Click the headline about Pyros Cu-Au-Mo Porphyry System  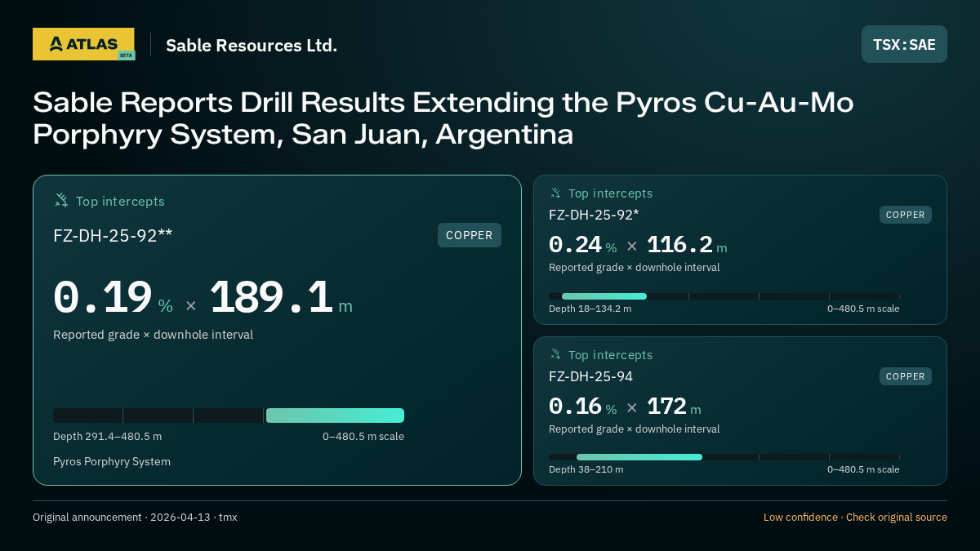[443, 118]
